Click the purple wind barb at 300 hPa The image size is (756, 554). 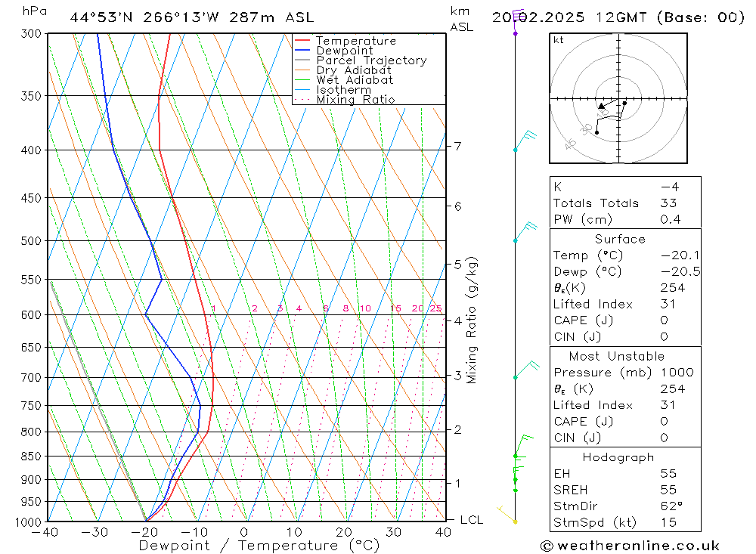tap(517, 21)
